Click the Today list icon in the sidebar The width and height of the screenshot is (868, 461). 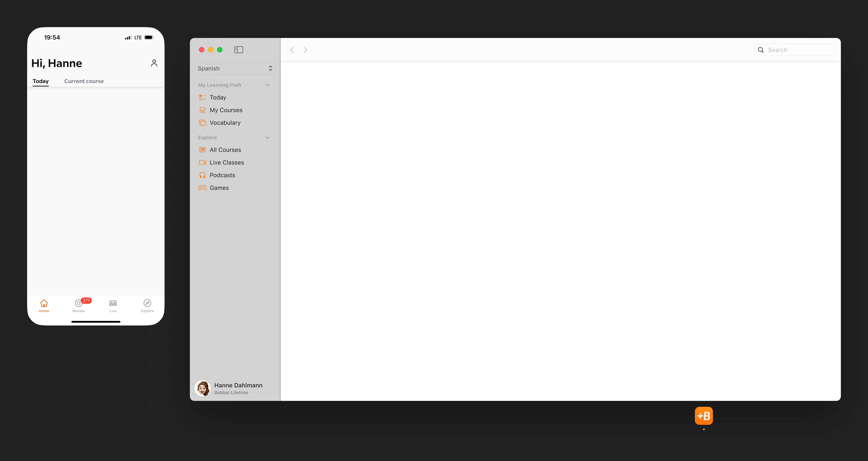click(203, 97)
